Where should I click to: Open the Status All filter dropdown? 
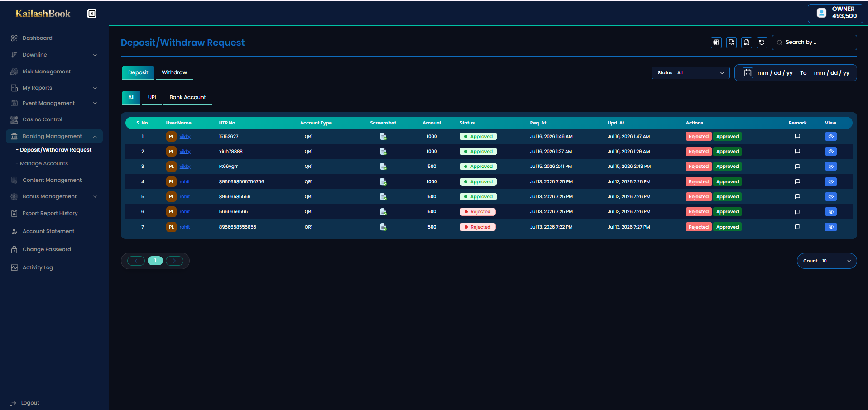[691, 73]
